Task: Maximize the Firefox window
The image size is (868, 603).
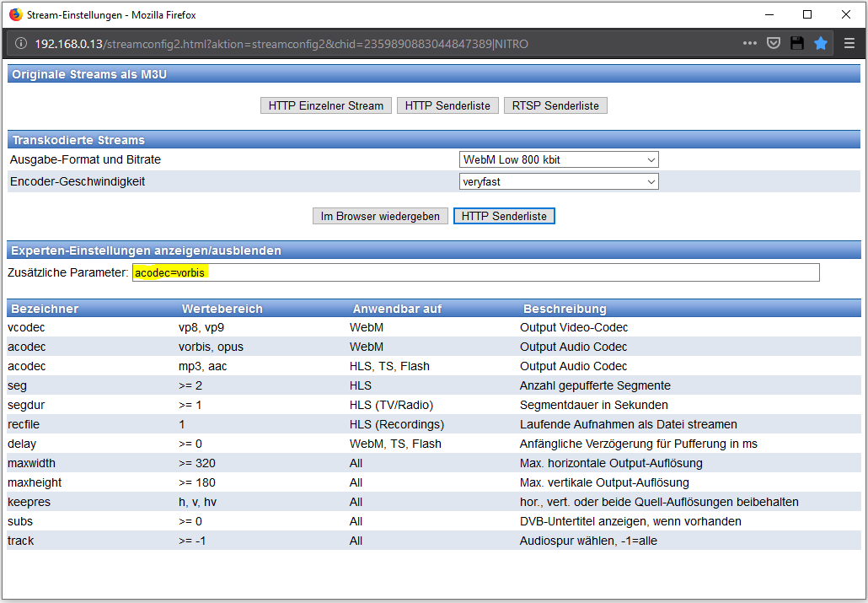Action: pos(807,14)
